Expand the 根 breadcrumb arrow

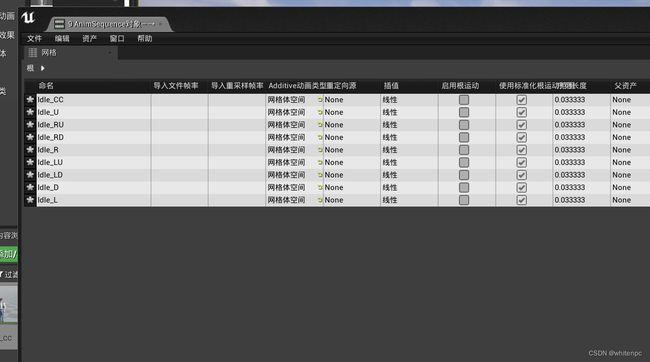[x=43, y=68]
